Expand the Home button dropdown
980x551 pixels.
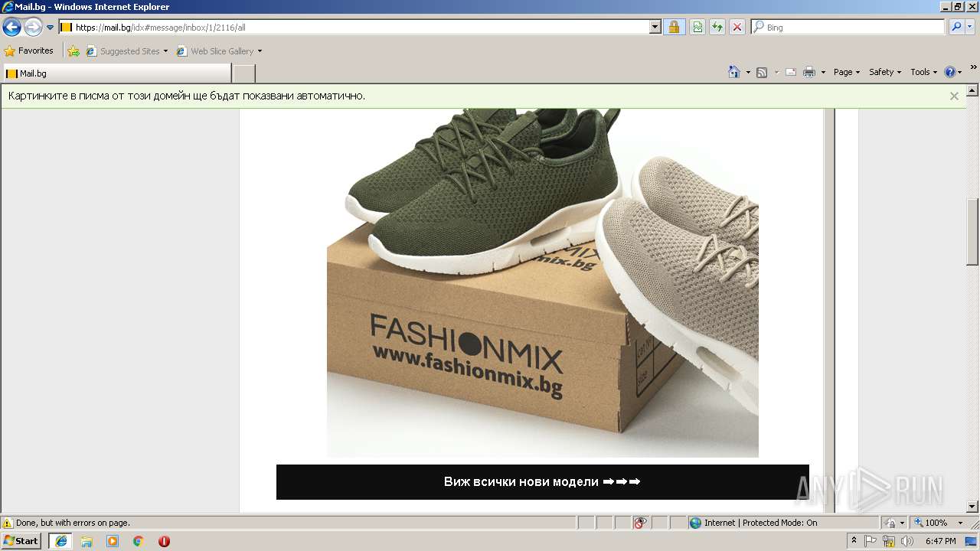[x=748, y=73]
